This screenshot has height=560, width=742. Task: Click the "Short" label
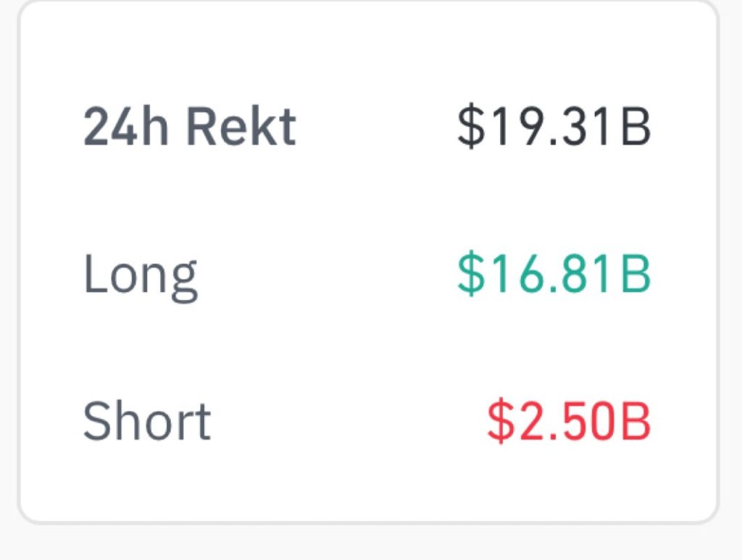147,420
